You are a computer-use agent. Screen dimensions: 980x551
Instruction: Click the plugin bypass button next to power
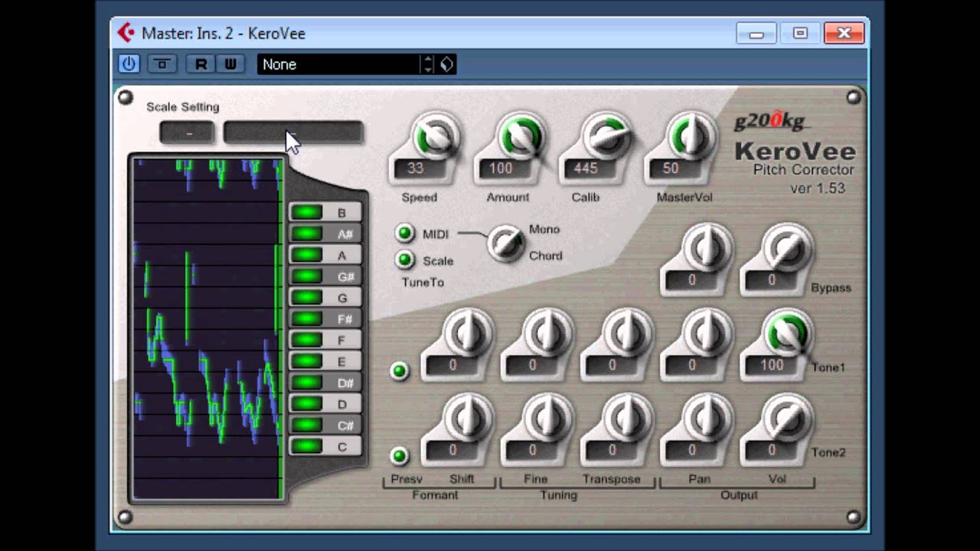[162, 64]
